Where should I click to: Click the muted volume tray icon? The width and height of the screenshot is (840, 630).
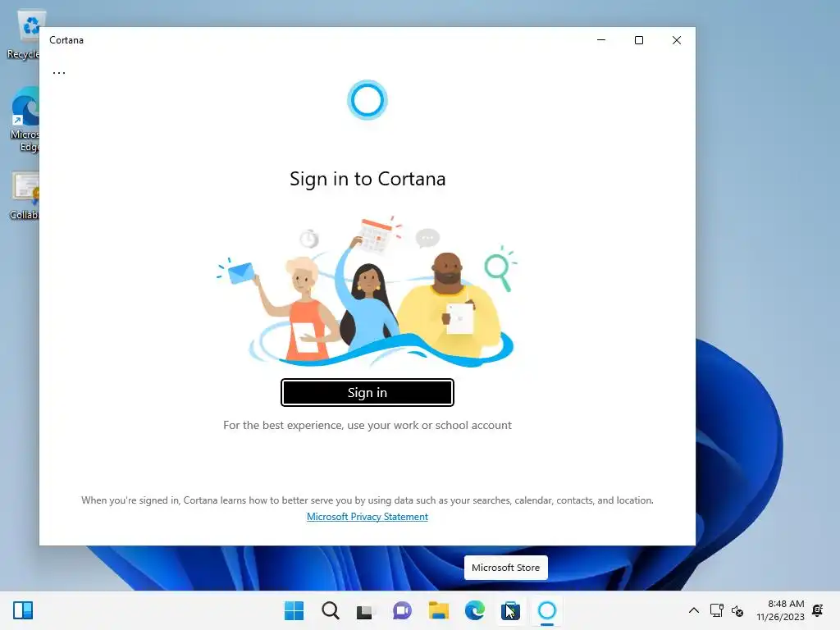(x=737, y=610)
